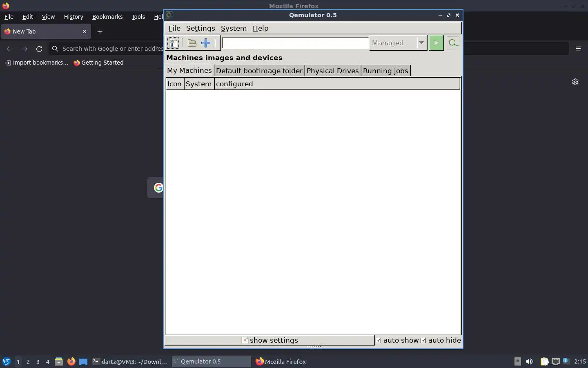Toggle auto hide checkbox
The width and height of the screenshot is (588, 368).
click(423, 340)
